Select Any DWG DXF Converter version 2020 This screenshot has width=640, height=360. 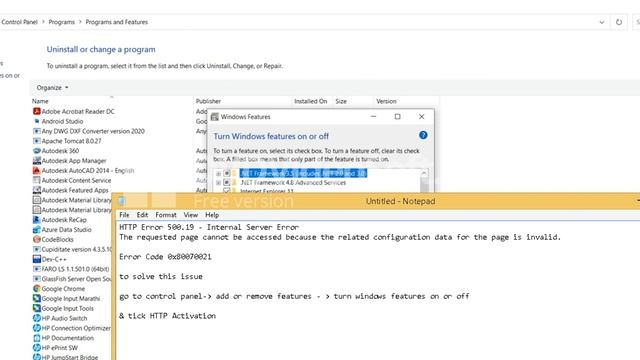(93, 131)
